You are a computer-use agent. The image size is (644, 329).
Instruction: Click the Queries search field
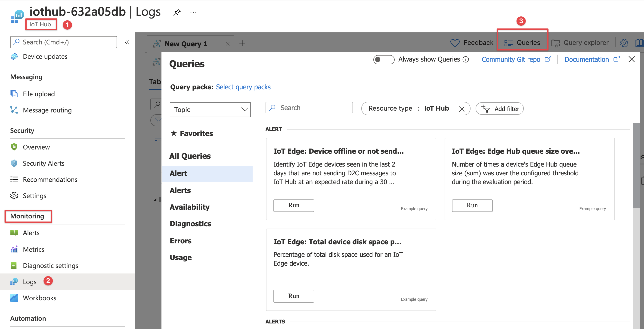tap(309, 108)
